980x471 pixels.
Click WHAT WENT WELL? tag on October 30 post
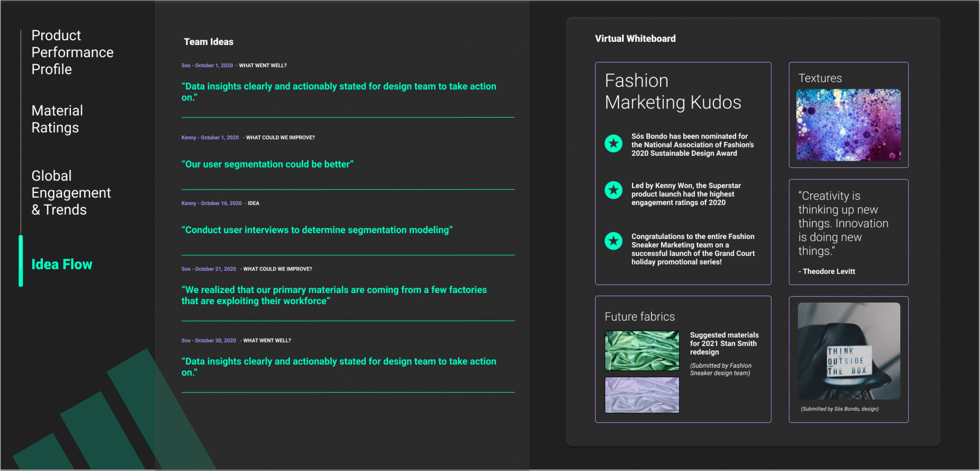[267, 341]
